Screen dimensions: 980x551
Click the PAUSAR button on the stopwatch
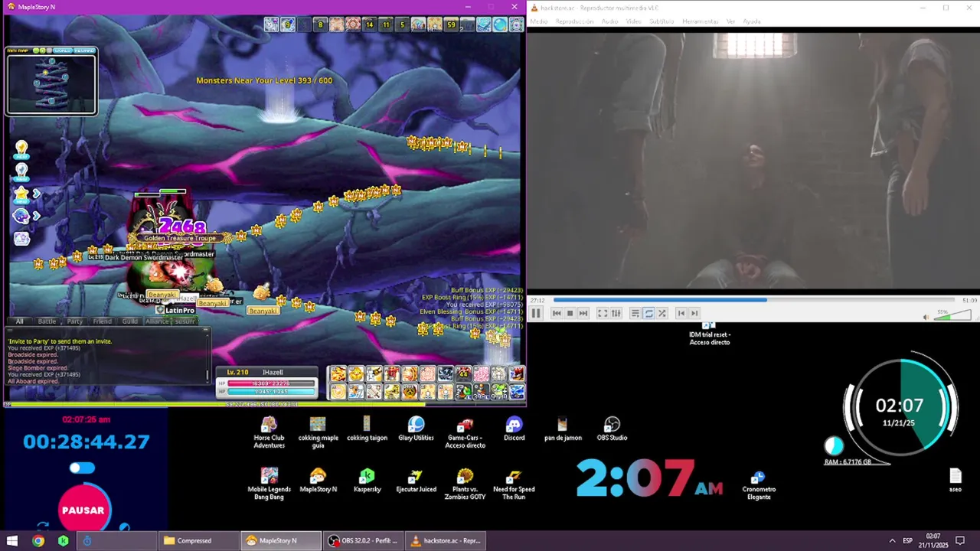coord(83,510)
